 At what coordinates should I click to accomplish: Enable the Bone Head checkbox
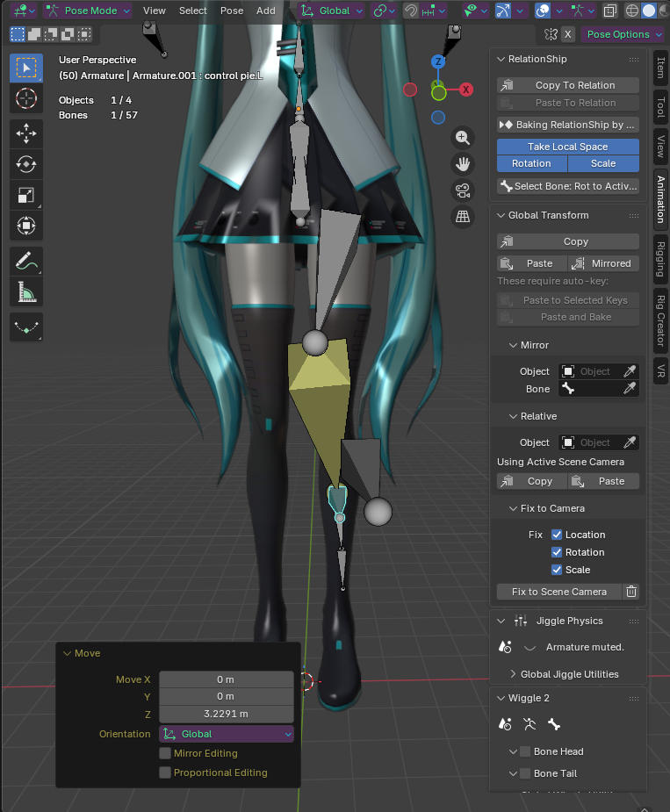click(525, 751)
